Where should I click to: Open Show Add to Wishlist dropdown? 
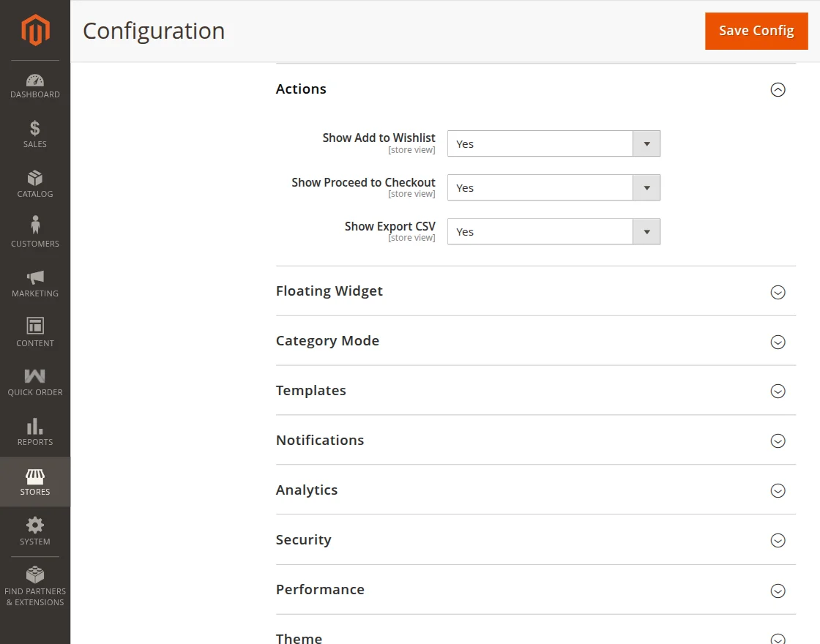pyautogui.click(x=553, y=143)
